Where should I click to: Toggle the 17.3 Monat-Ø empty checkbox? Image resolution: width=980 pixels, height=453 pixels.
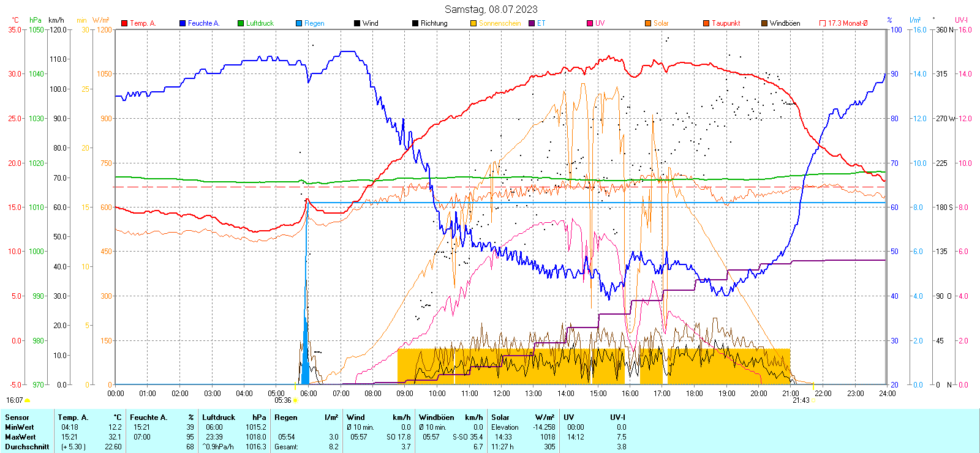pos(823,23)
